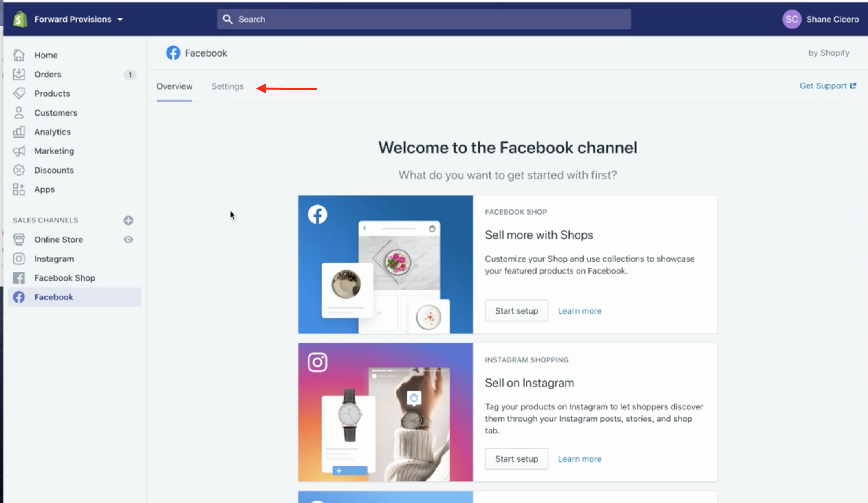Open Instagram sales channel
868x503 pixels.
[x=54, y=259]
